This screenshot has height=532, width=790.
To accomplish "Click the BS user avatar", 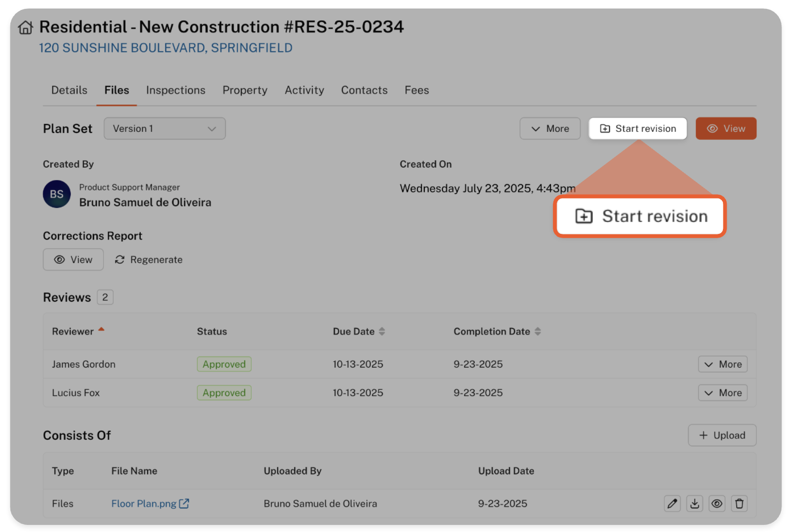I will pyautogui.click(x=57, y=194).
